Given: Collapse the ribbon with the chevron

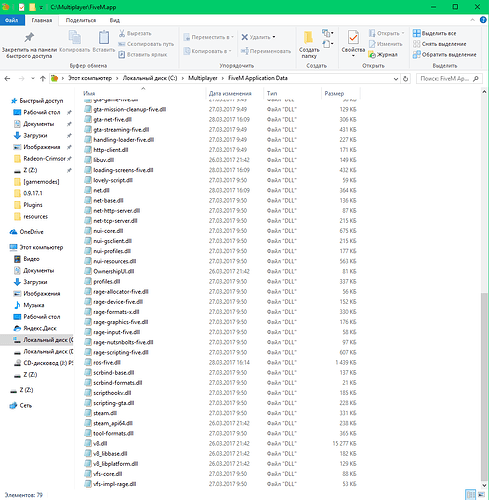Looking at the screenshot, I should [472, 20].
